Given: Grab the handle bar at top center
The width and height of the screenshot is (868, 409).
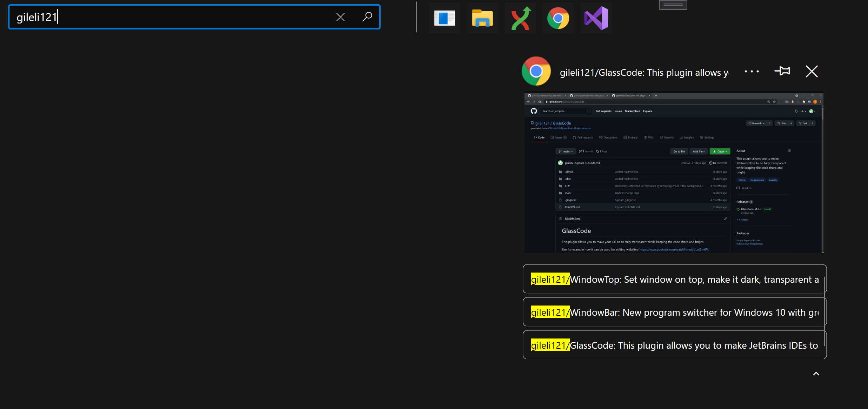Looking at the screenshot, I should (673, 5).
